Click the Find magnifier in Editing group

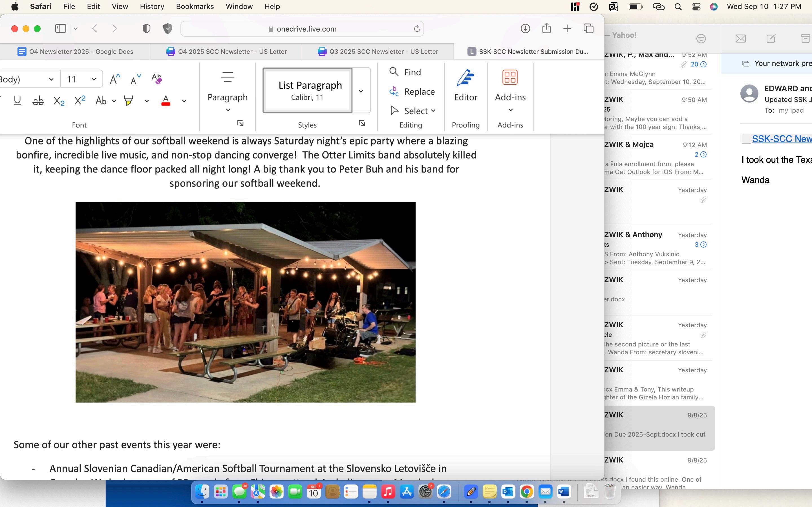pos(394,72)
